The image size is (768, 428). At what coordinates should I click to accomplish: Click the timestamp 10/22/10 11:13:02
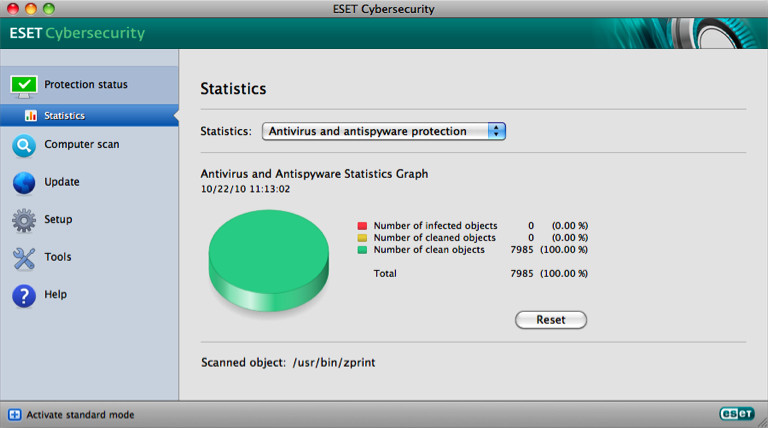point(245,189)
